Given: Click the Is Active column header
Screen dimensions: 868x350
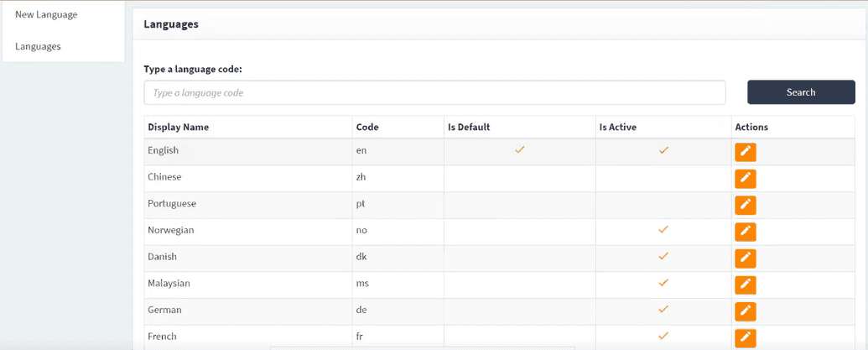Looking at the screenshot, I should (617, 127).
